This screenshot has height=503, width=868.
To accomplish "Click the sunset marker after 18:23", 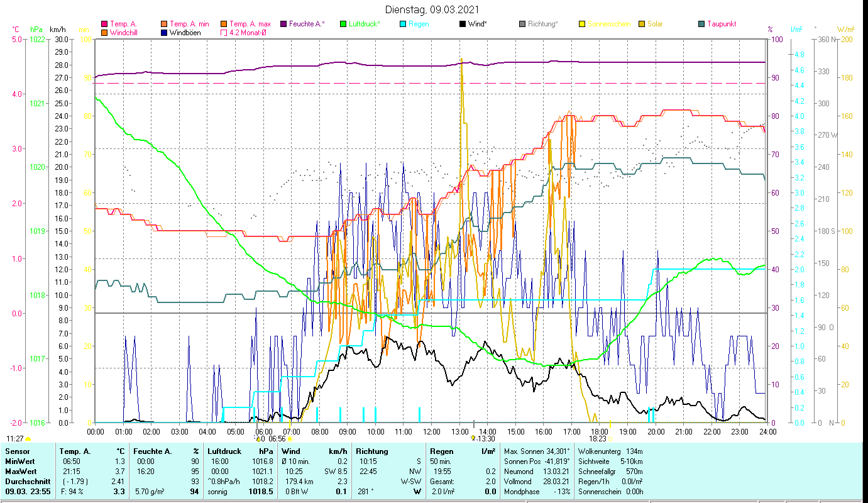I will pos(610,439).
